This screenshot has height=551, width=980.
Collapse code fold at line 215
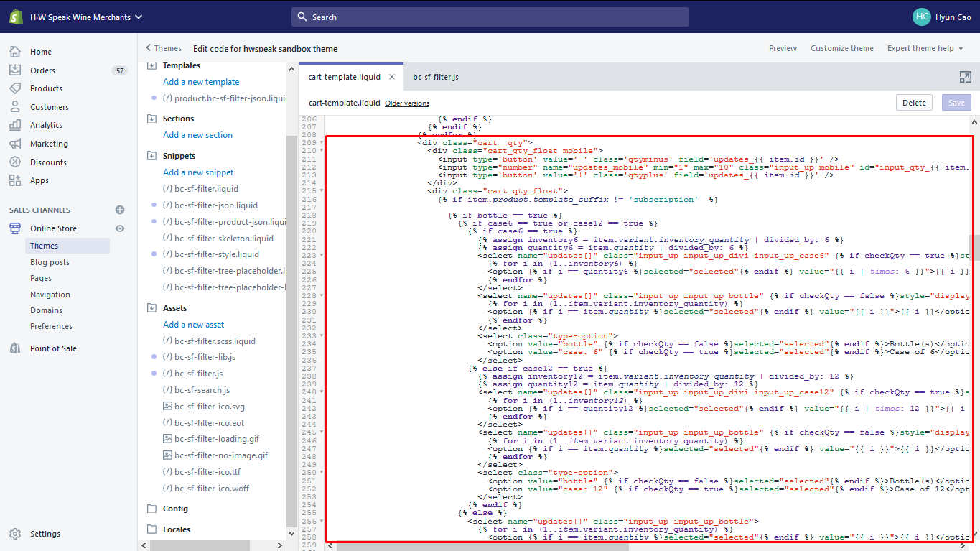pos(322,191)
